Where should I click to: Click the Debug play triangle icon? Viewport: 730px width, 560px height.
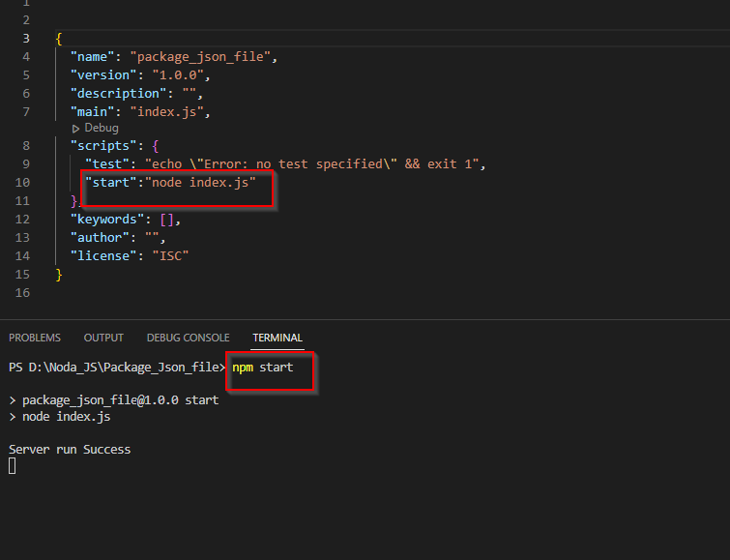[x=75, y=129]
